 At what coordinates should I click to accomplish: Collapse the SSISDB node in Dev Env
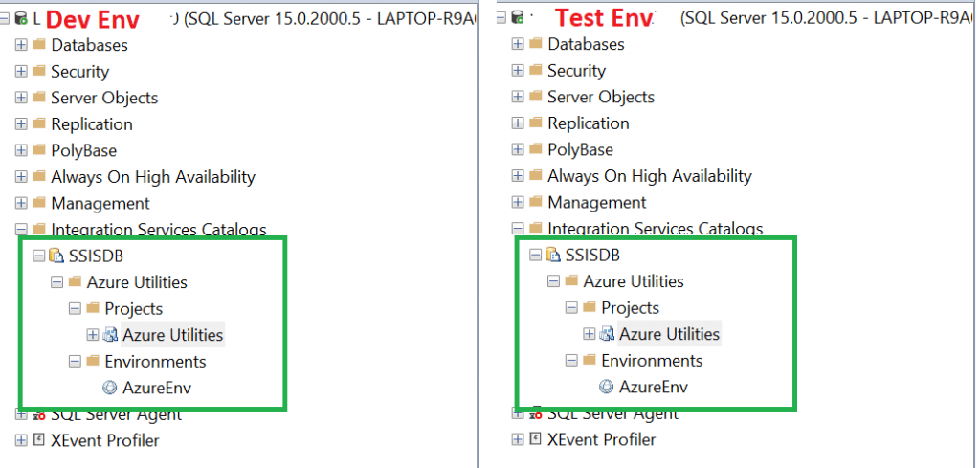39,256
